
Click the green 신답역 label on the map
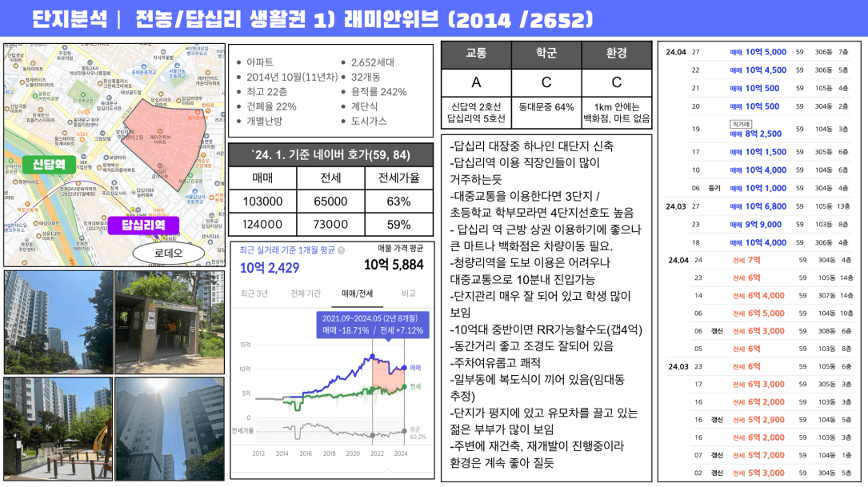coord(49,165)
